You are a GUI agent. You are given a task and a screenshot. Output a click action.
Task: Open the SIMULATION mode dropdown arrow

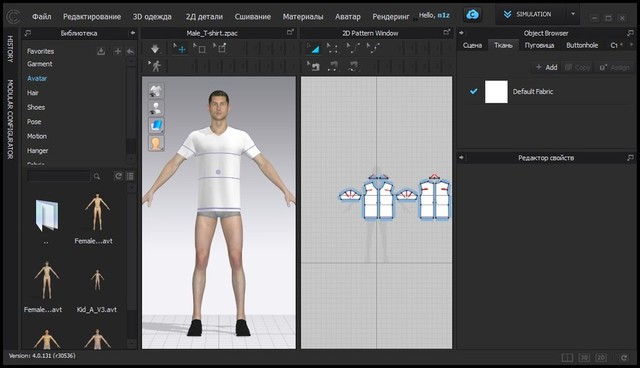point(573,14)
